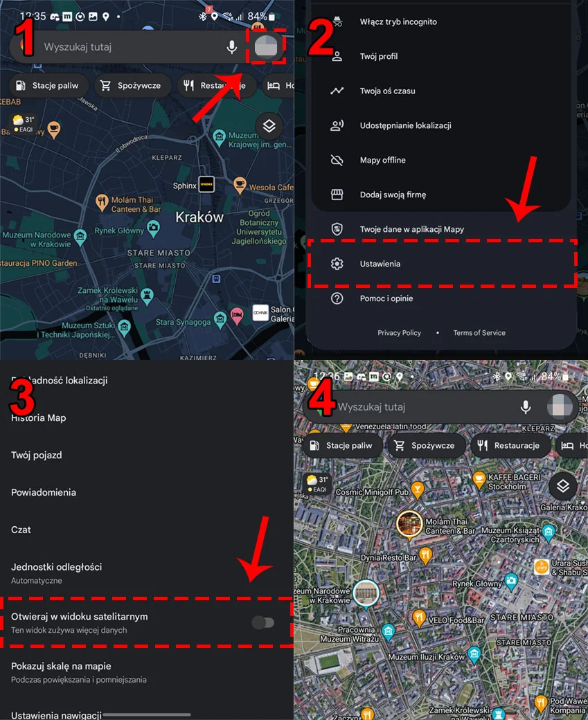This screenshot has height=720, width=588.
Task: Tap the layers button on satellite map
Action: [x=563, y=486]
